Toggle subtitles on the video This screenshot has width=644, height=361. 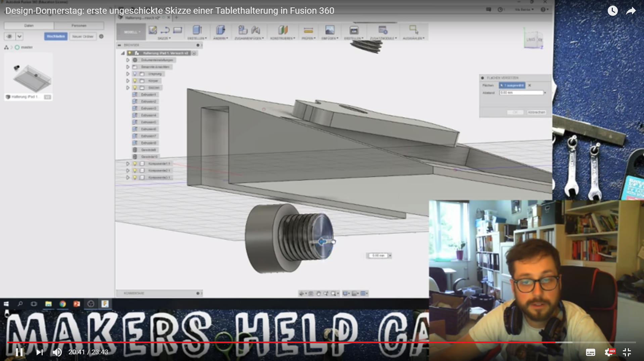point(591,352)
